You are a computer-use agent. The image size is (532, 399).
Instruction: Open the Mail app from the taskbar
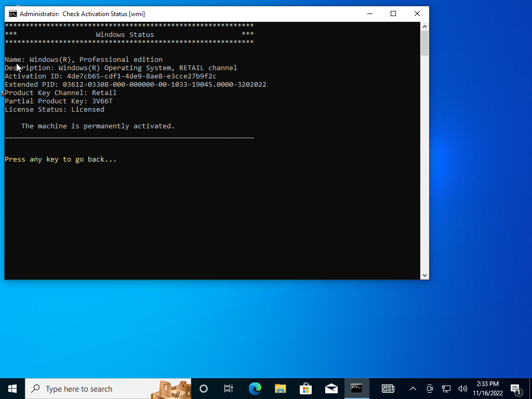tap(331, 389)
